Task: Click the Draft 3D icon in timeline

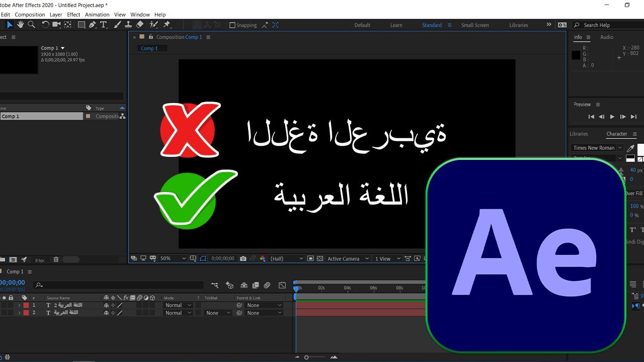Action: click(229, 285)
